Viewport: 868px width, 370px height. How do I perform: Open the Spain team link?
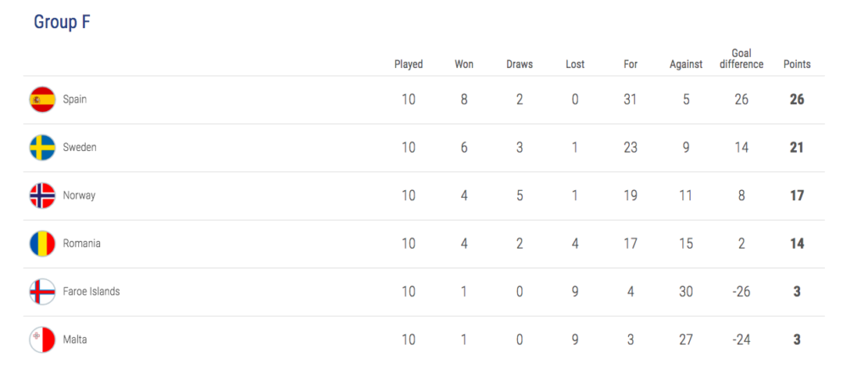[75, 99]
